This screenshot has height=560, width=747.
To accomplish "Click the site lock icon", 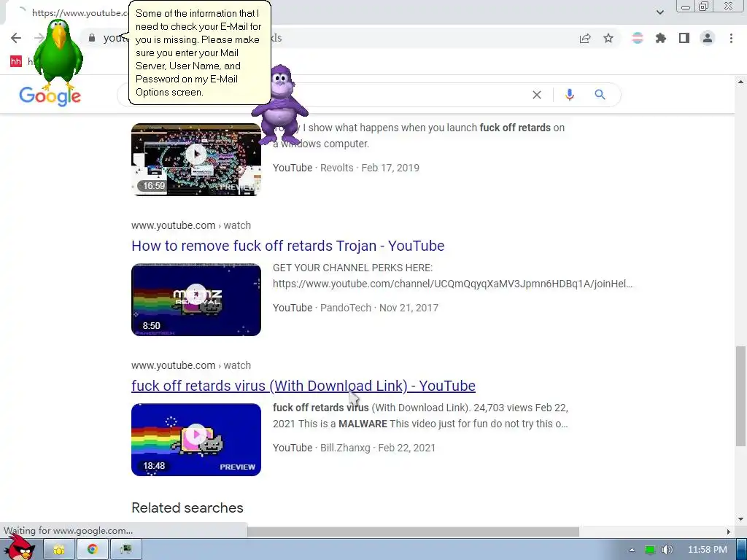I will point(92,38).
